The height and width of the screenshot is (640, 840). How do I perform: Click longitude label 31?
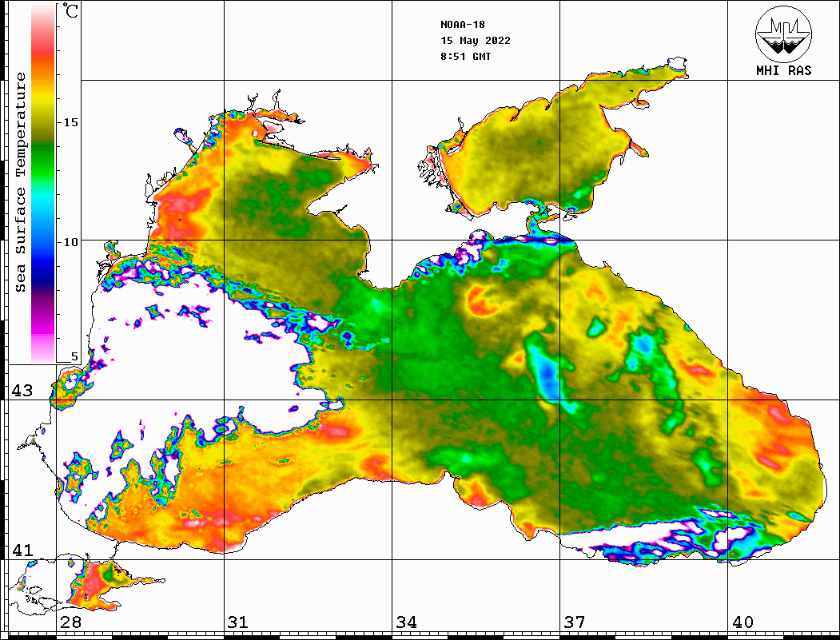[238, 622]
